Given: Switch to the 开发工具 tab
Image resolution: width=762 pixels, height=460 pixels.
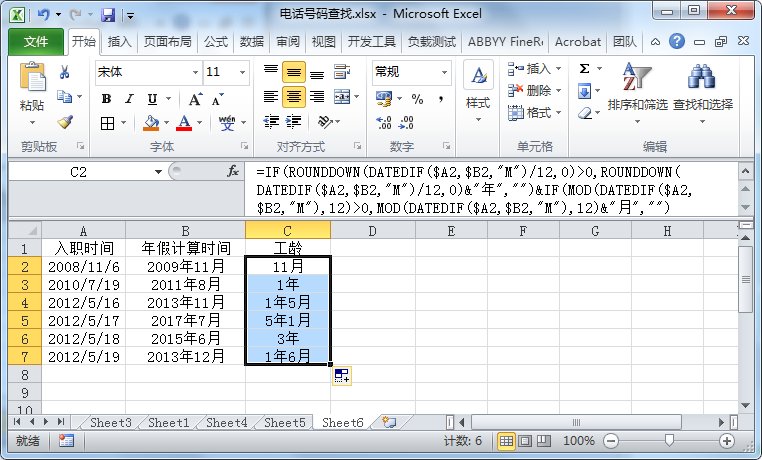Looking at the screenshot, I should click(371, 42).
